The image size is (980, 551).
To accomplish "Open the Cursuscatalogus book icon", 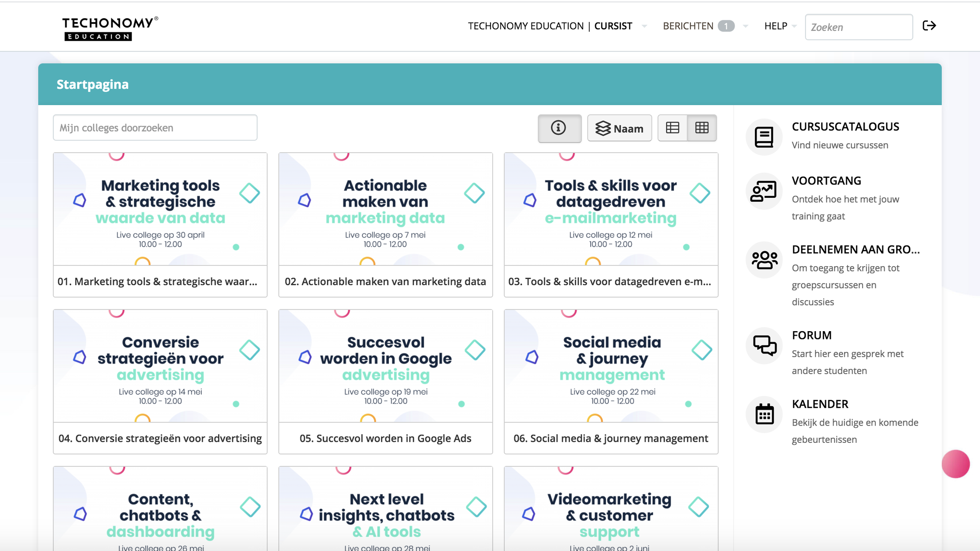I will pyautogui.click(x=764, y=137).
